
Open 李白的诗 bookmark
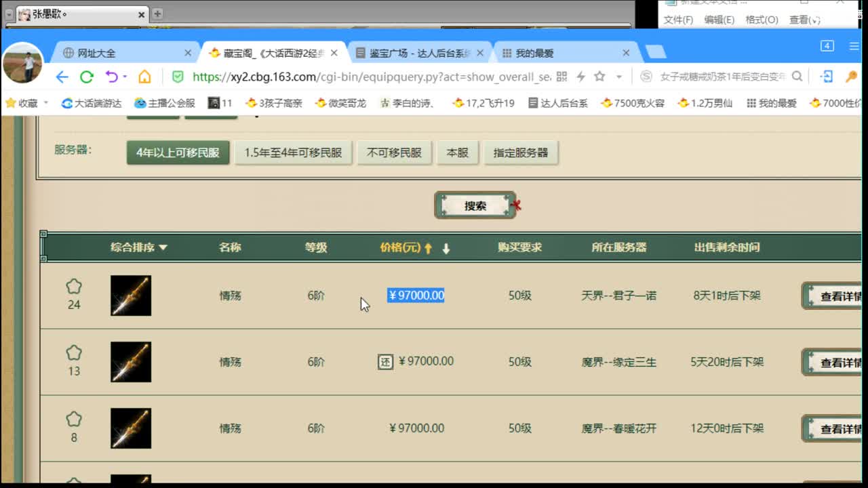point(408,103)
